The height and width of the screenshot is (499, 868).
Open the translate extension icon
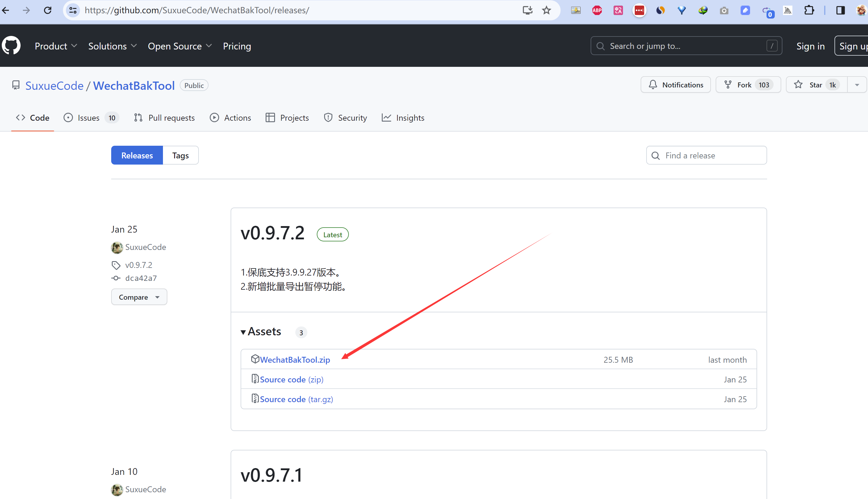tap(618, 10)
